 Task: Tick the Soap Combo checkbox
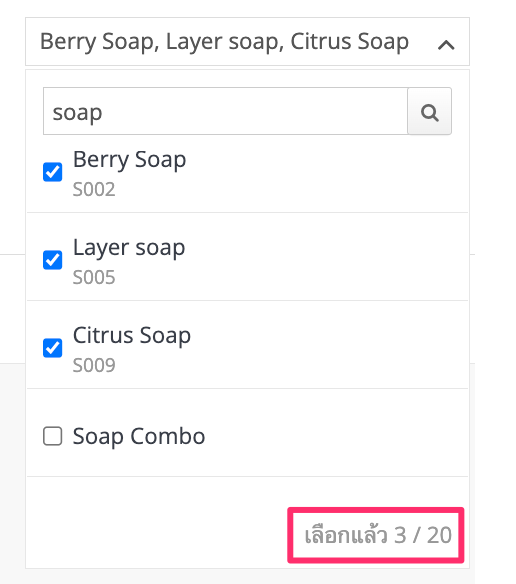(53, 436)
